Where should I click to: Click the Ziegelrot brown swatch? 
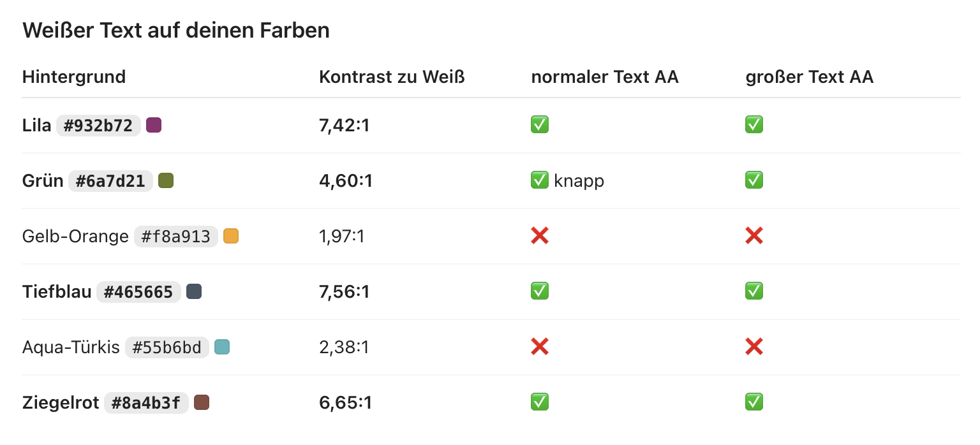pos(202,403)
